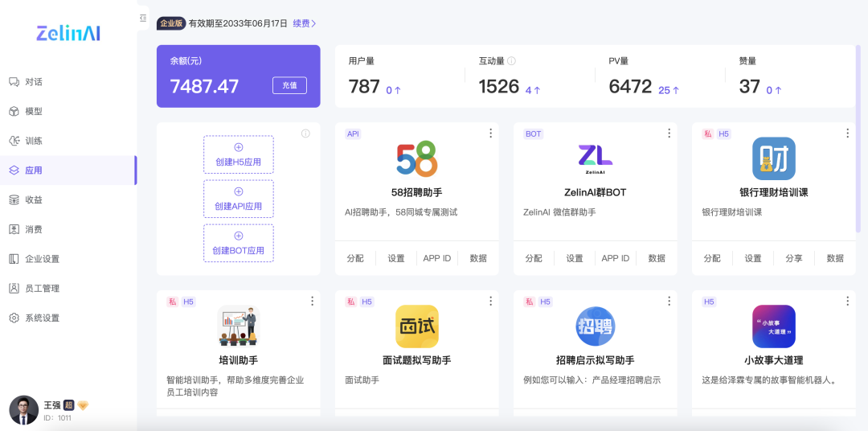The image size is (868, 431).
Task: Click the gold diamond badge beside 王强
Action: 83,405
